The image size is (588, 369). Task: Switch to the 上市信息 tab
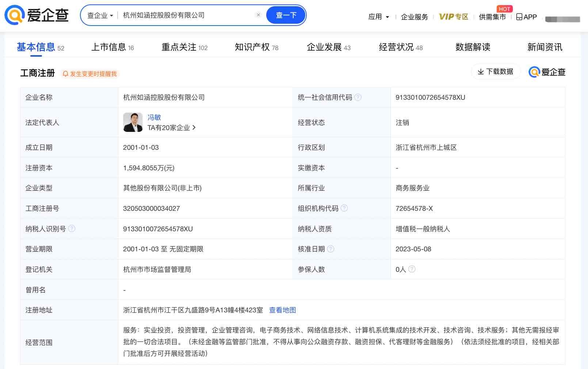click(112, 47)
